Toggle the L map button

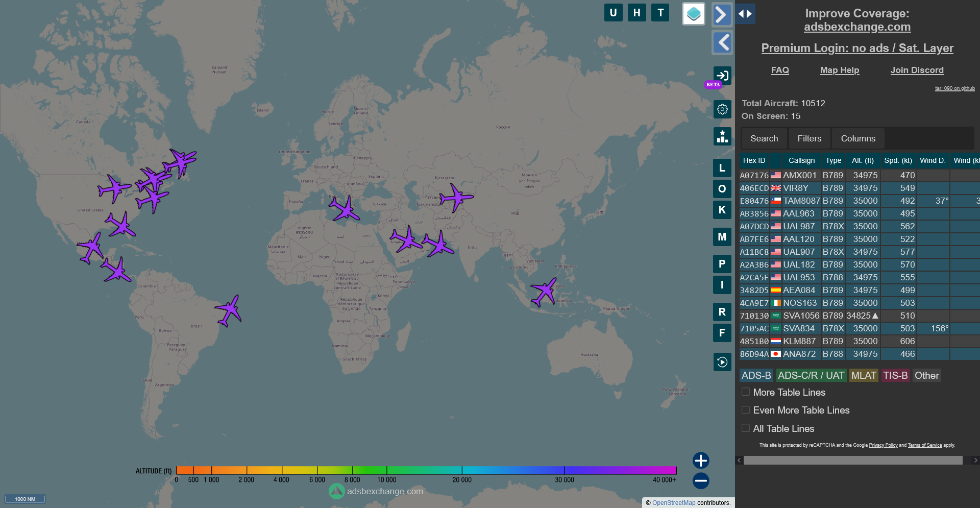(x=722, y=168)
